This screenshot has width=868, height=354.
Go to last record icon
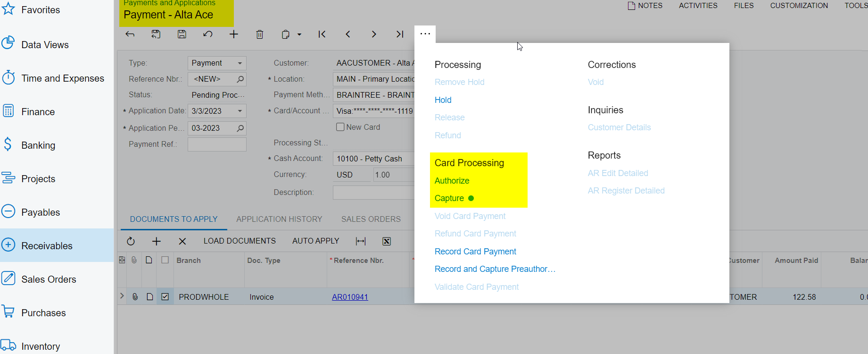[400, 34]
